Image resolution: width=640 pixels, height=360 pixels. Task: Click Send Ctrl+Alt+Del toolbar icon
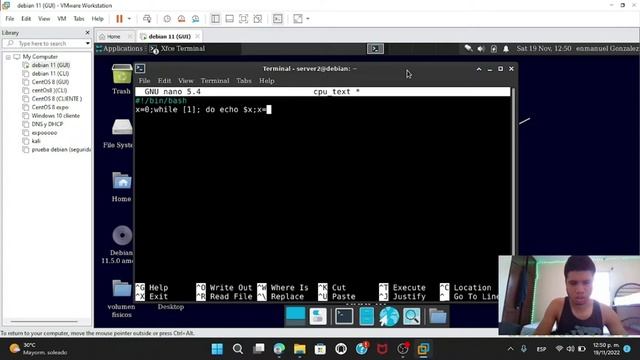(x=147, y=19)
